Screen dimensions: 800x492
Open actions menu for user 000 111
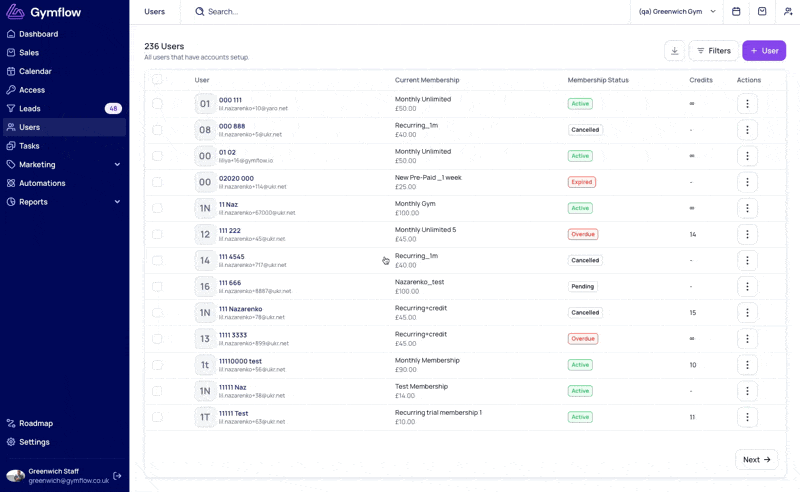click(747, 104)
